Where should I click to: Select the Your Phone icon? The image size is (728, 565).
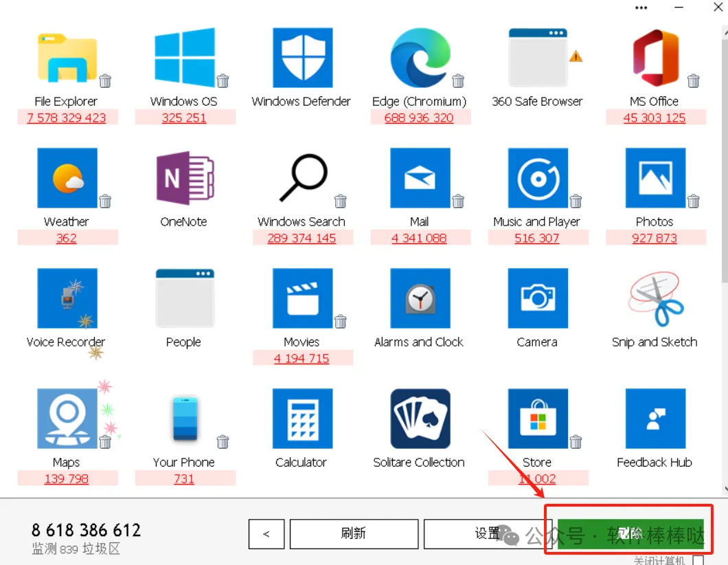[185, 419]
